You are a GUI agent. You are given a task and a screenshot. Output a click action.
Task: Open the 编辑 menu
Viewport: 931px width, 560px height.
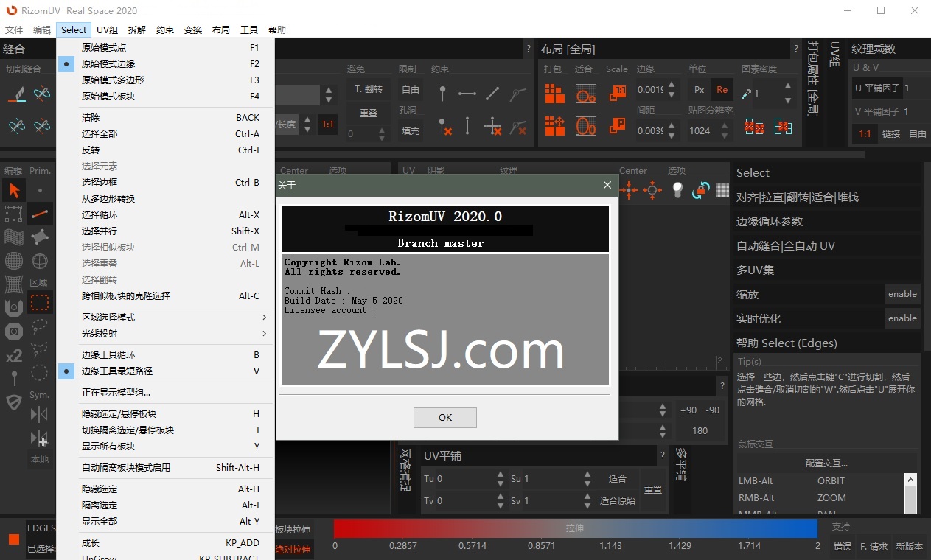[x=42, y=30]
